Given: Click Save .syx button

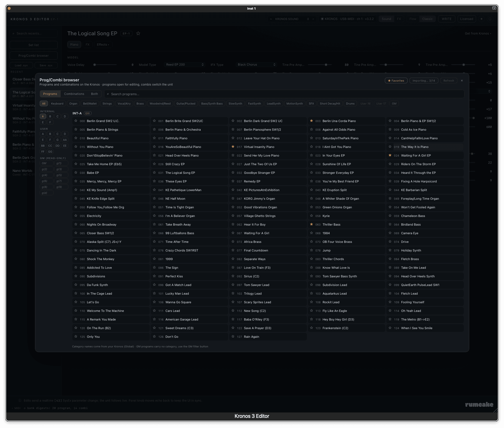Looking at the screenshot, I should (46, 65).
